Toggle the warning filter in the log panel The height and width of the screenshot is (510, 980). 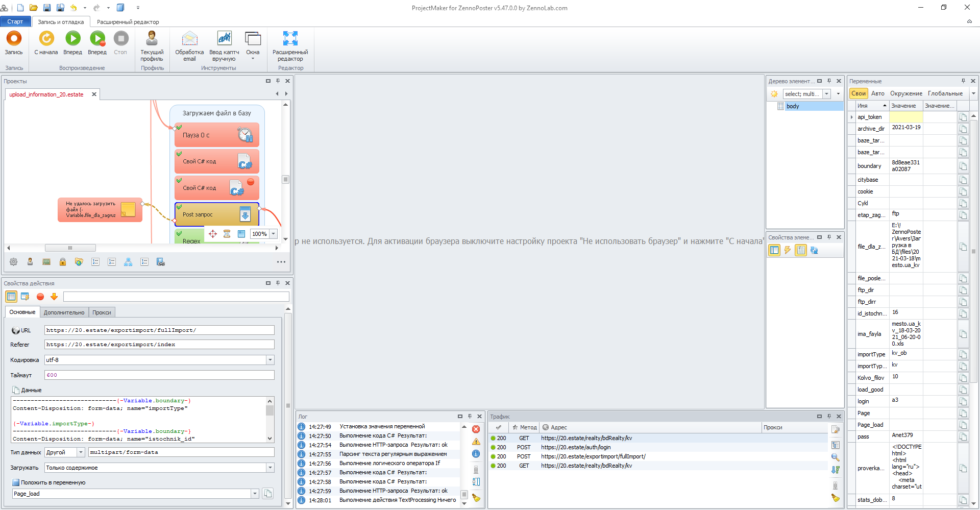pos(476,442)
